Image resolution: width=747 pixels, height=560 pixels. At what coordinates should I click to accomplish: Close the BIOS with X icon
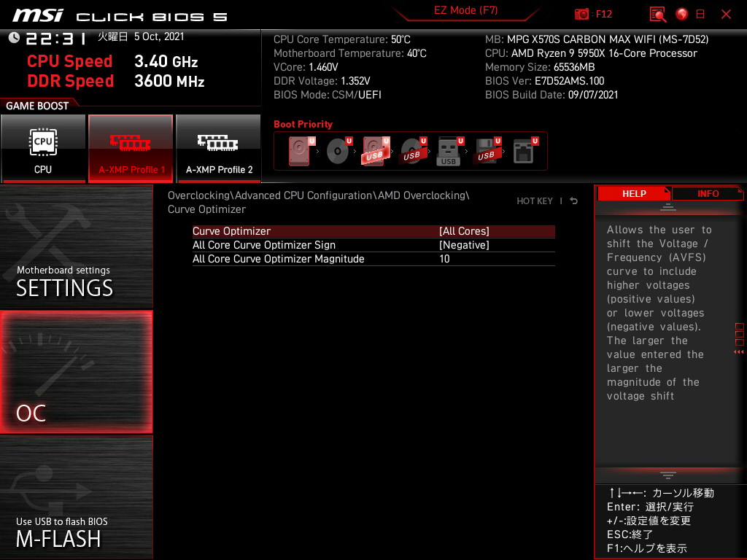[726, 15]
